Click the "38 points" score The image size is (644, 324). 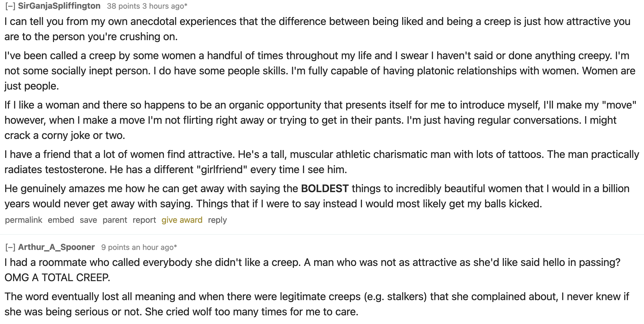coord(123,6)
